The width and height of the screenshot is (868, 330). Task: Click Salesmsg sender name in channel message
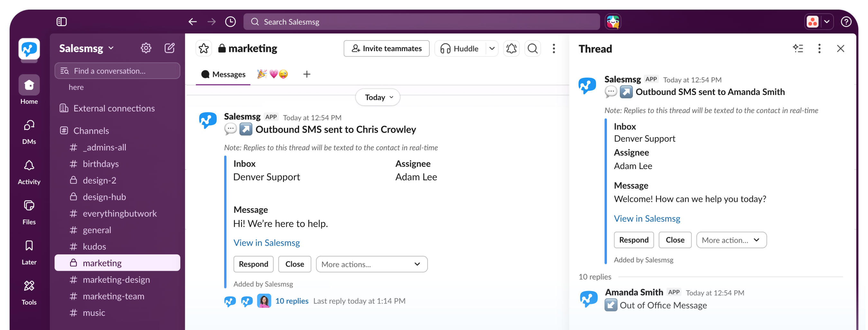click(x=242, y=117)
